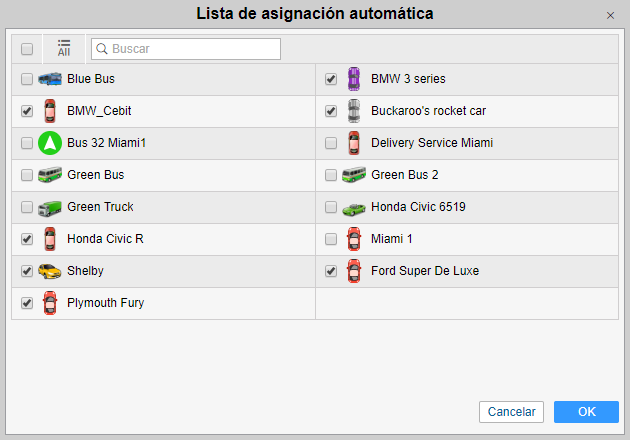Click the Blue Bus vehicle icon
Image resolution: width=630 pixels, height=440 pixels.
tap(50, 79)
